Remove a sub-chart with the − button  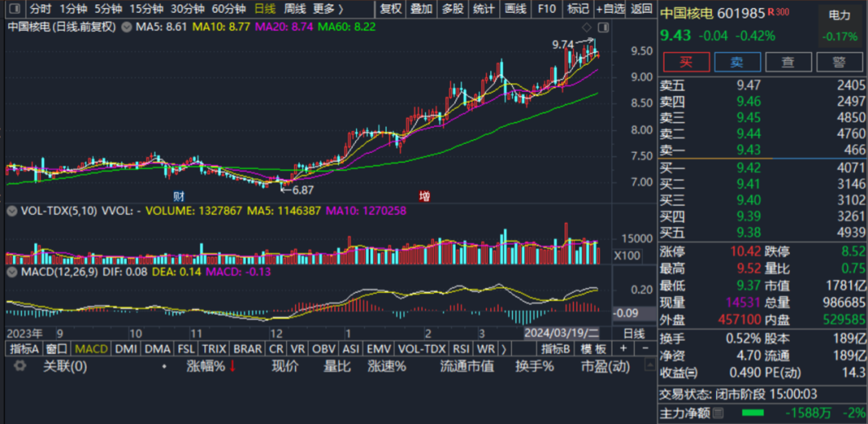pyautogui.click(x=645, y=348)
